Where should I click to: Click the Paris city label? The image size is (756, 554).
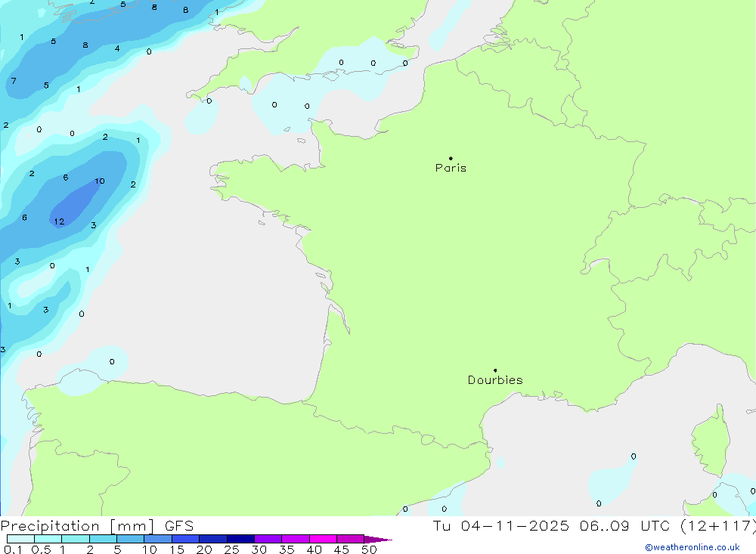point(451,168)
